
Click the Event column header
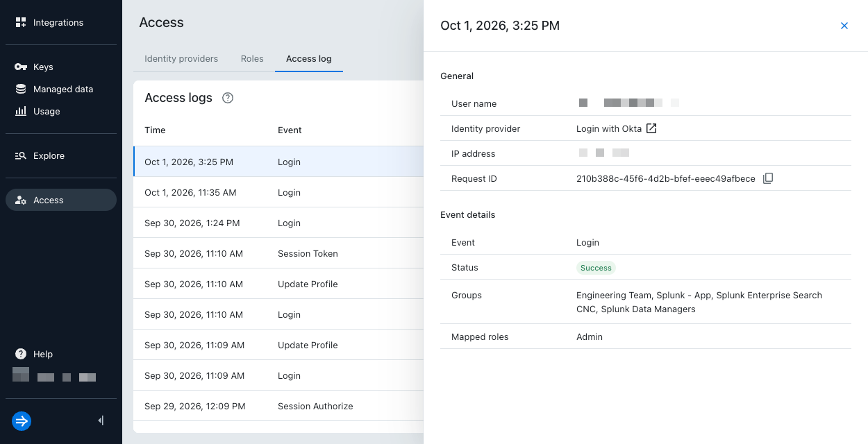290,130
